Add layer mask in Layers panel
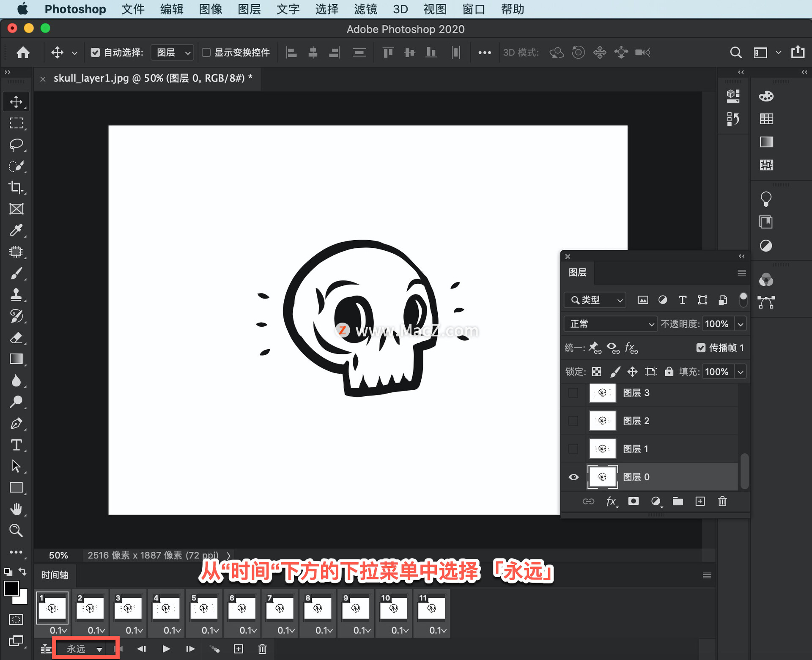This screenshot has width=812, height=660. pos(633,501)
